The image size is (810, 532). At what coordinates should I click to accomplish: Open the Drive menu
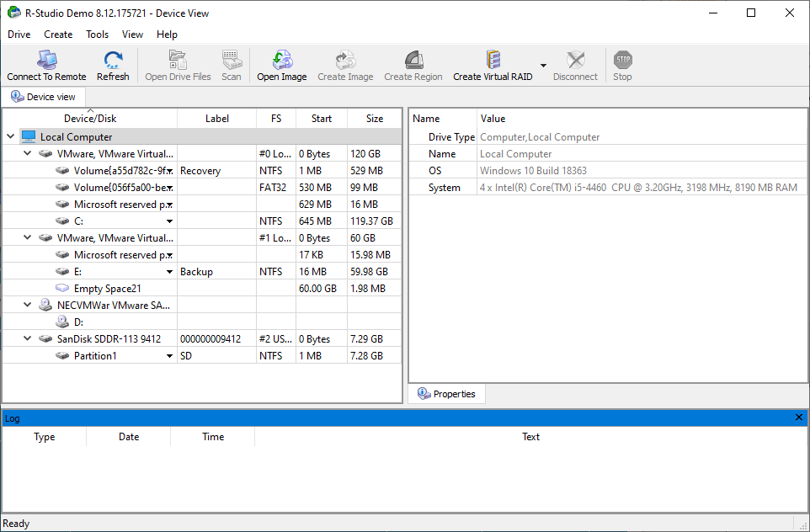pyautogui.click(x=19, y=34)
